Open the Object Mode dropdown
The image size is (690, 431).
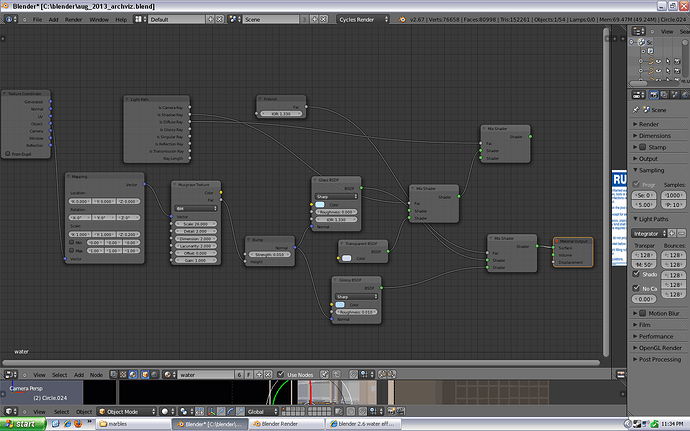pos(127,411)
